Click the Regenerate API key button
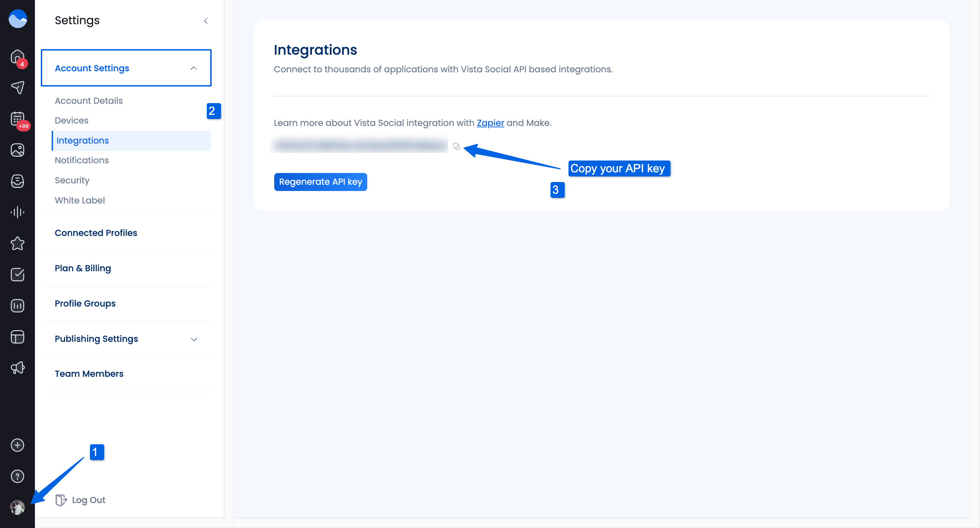Viewport: 980px width, 528px height. [320, 182]
